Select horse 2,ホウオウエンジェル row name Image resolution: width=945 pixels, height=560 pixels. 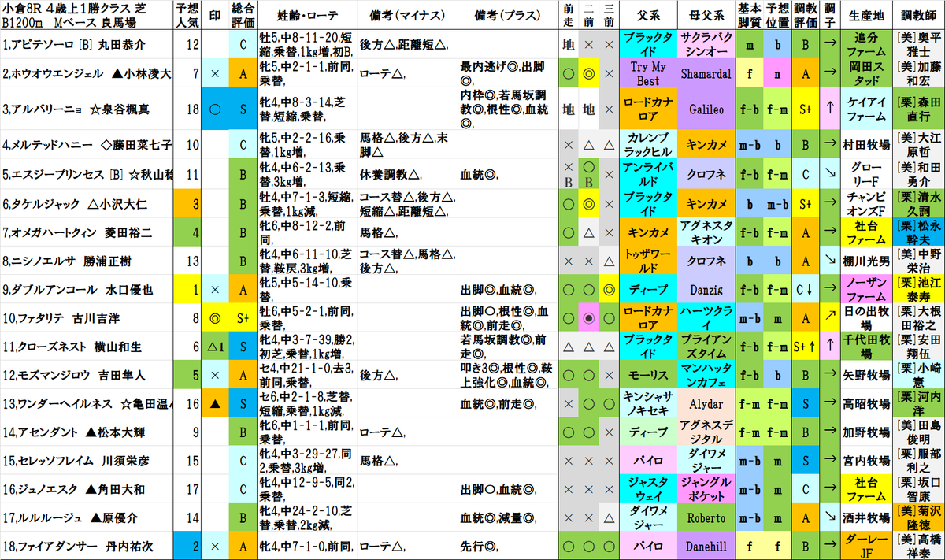[87, 73]
